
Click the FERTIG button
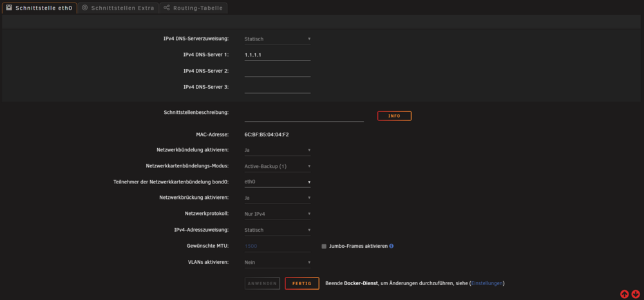[x=302, y=284]
